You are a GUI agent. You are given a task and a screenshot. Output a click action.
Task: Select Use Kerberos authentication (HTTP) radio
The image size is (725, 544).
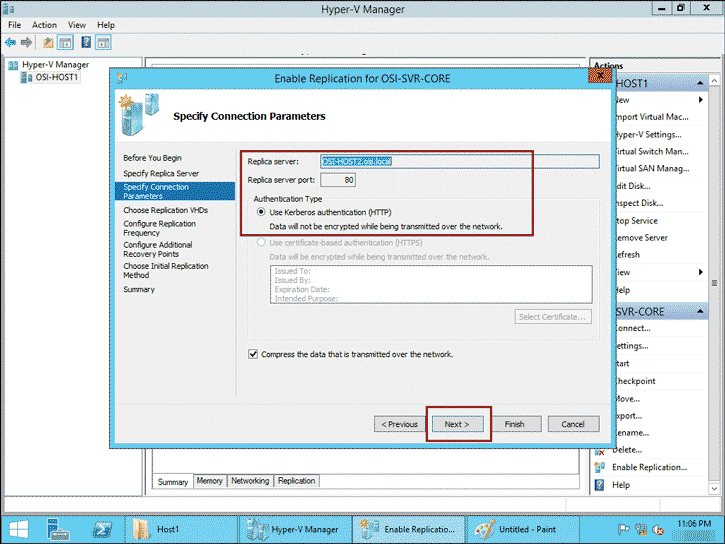click(261, 212)
